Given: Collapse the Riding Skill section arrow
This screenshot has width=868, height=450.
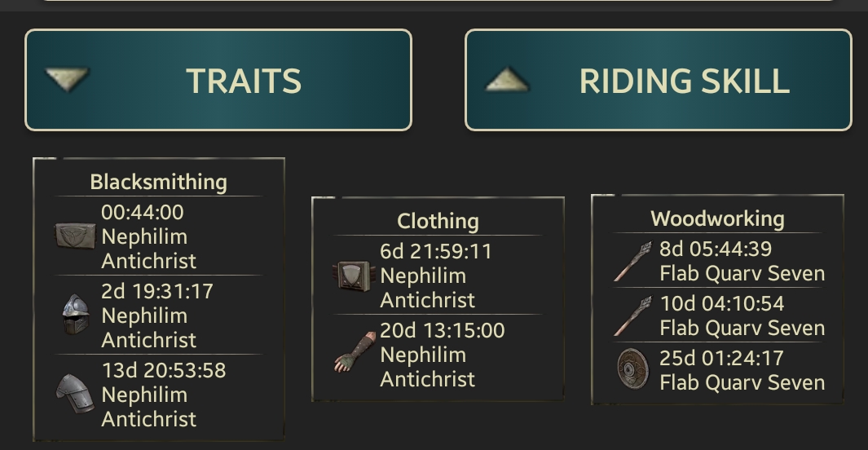Looking at the screenshot, I should (507, 79).
